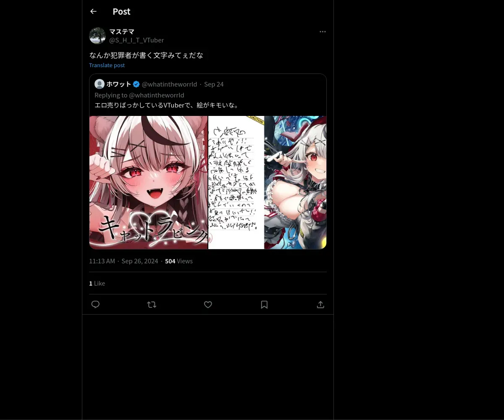Viewport: 504px width, 420px height.
Task: Open マステマ profile avatar
Action: [97, 36]
